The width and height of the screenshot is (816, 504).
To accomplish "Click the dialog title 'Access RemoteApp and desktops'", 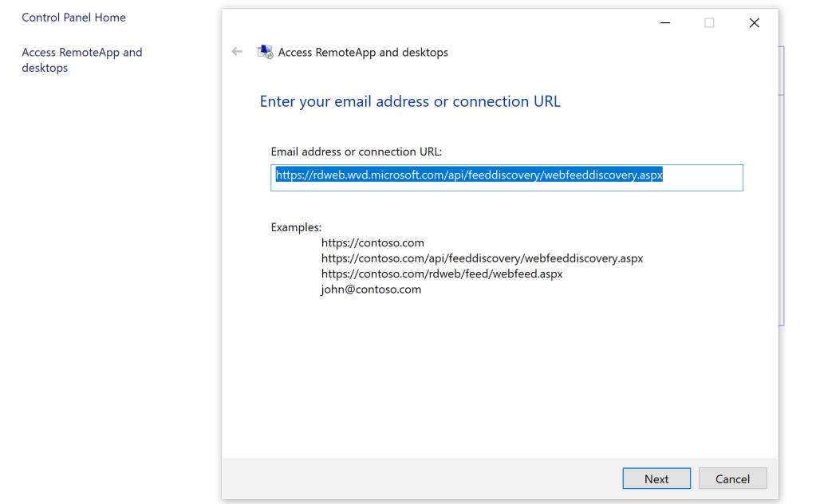I will pyautogui.click(x=363, y=52).
